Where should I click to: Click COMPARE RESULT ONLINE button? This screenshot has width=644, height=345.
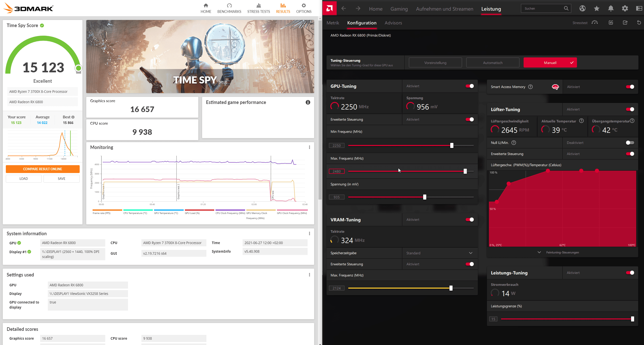(42, 169)
